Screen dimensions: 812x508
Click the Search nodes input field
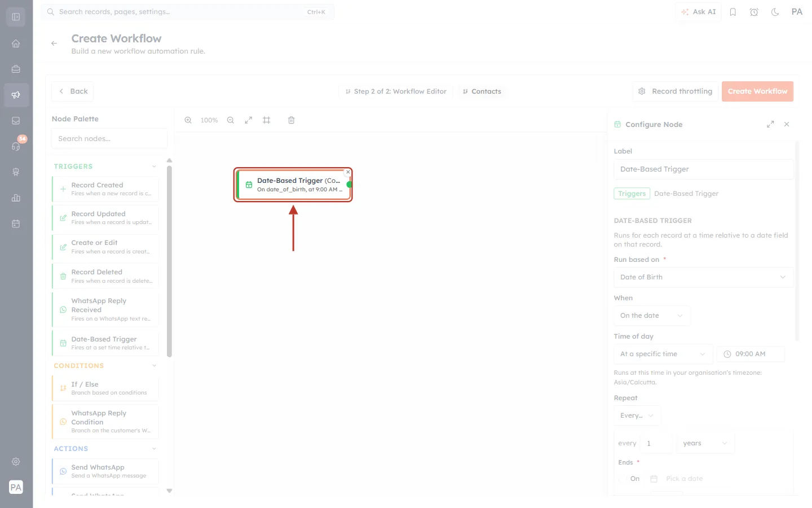109,139
